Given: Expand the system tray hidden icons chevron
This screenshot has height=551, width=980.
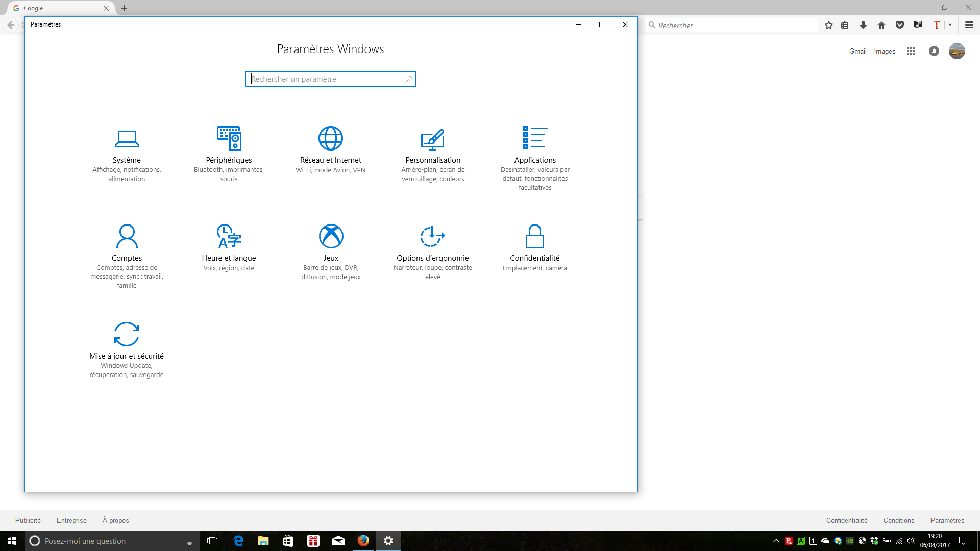Looking at the screenshot, I should tap(776, 541).
